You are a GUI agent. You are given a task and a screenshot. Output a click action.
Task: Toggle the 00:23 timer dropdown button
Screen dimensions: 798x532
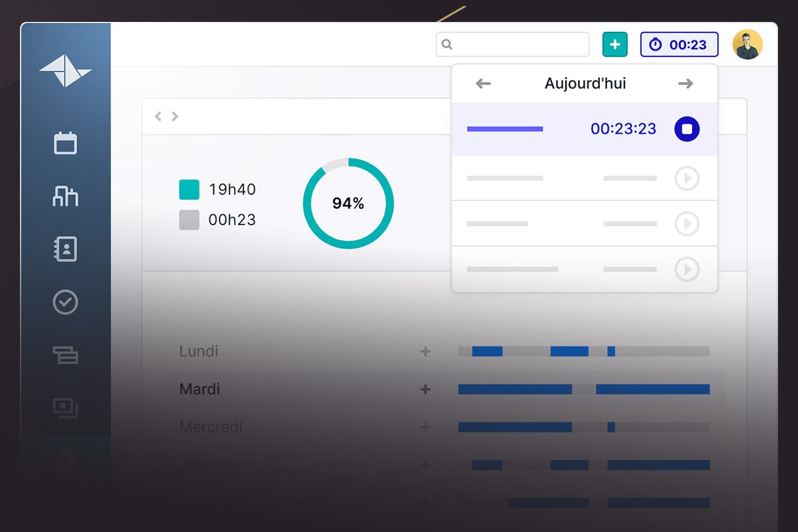(x=679, y=45)
